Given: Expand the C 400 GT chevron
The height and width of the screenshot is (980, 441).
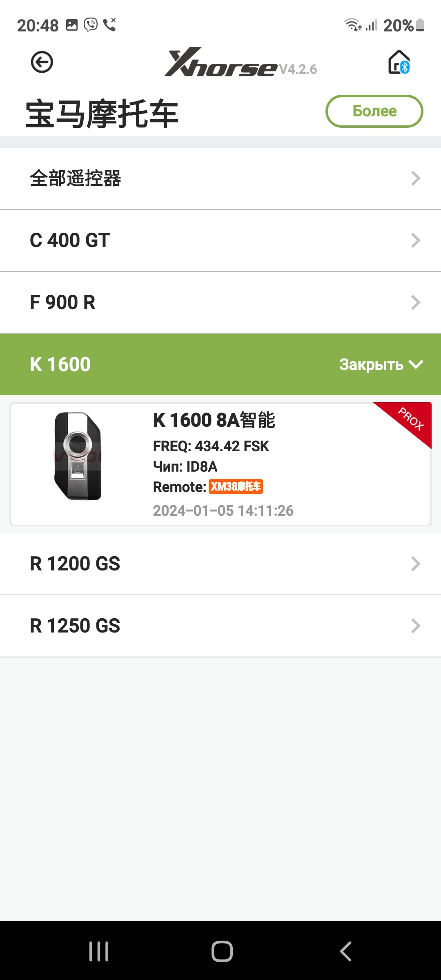Looking at the screenshot, I should (416, 241).
